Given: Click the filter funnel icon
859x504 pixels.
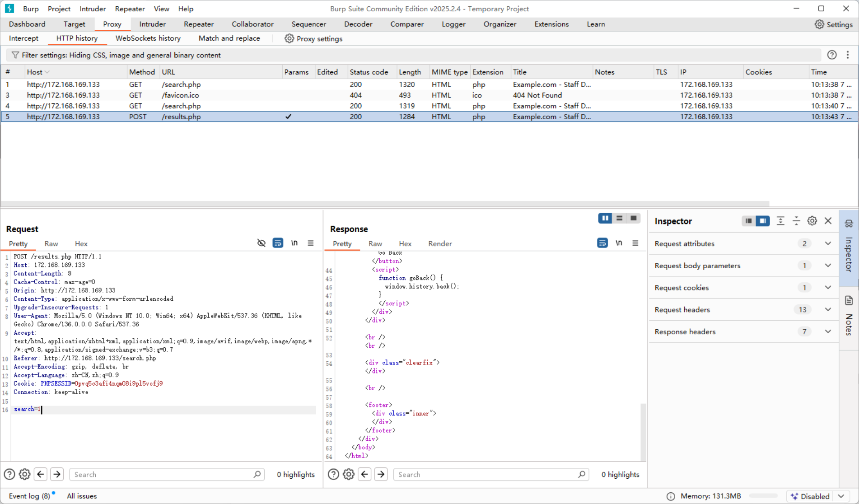Looking at the screenshot, I should (15, 55).
